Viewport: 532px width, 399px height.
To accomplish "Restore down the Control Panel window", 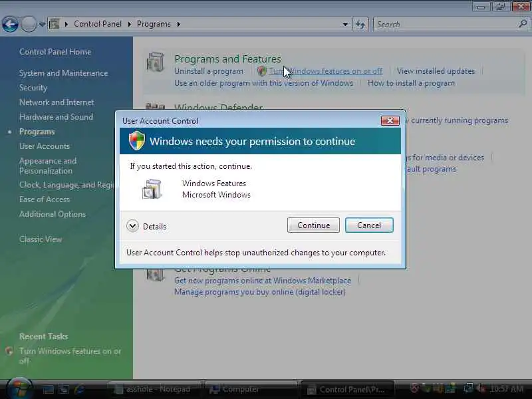I will [501, 7].
